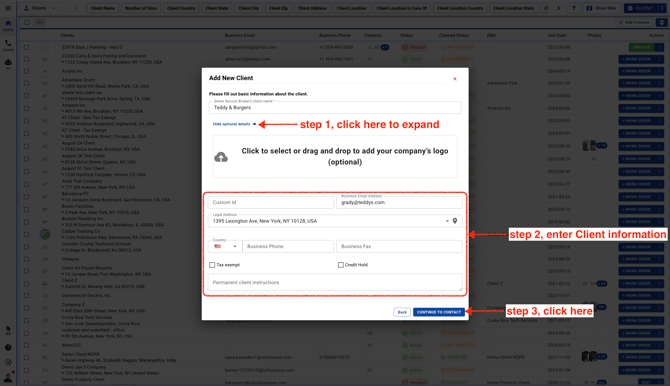The width and height of the screenshot is (670, 386).
Task: Click the company logo upload drop area
Action: (335, 156)
